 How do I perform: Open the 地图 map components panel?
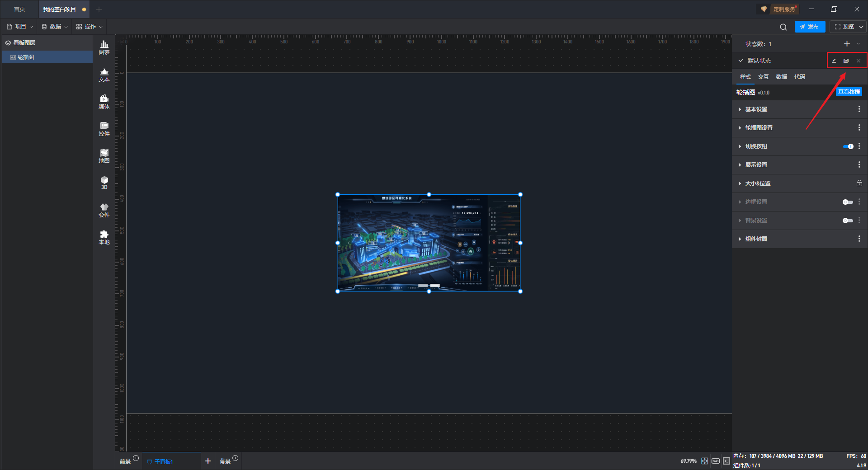(104, 156)
